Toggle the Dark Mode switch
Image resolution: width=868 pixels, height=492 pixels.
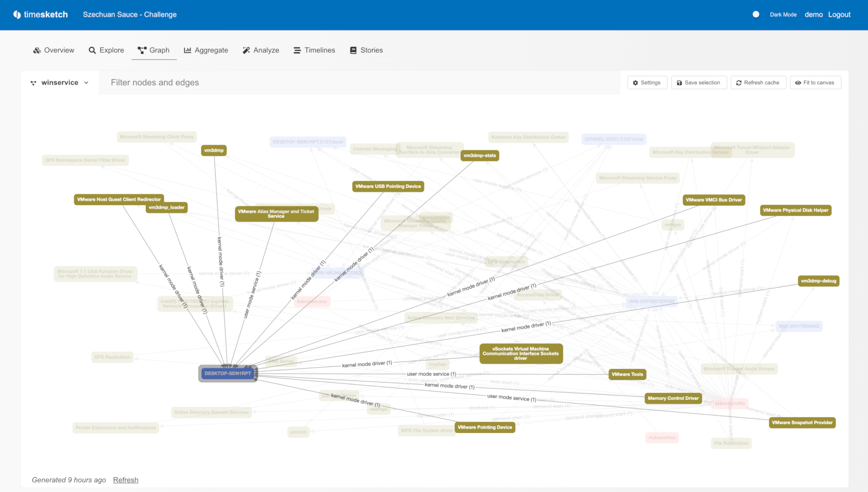click(756, 14)
